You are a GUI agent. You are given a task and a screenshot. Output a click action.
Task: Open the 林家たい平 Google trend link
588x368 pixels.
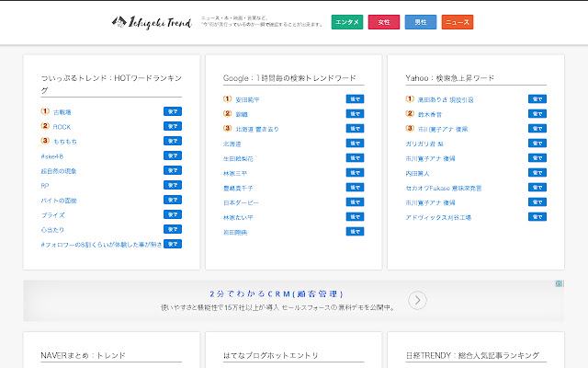(x=238, y=217)
